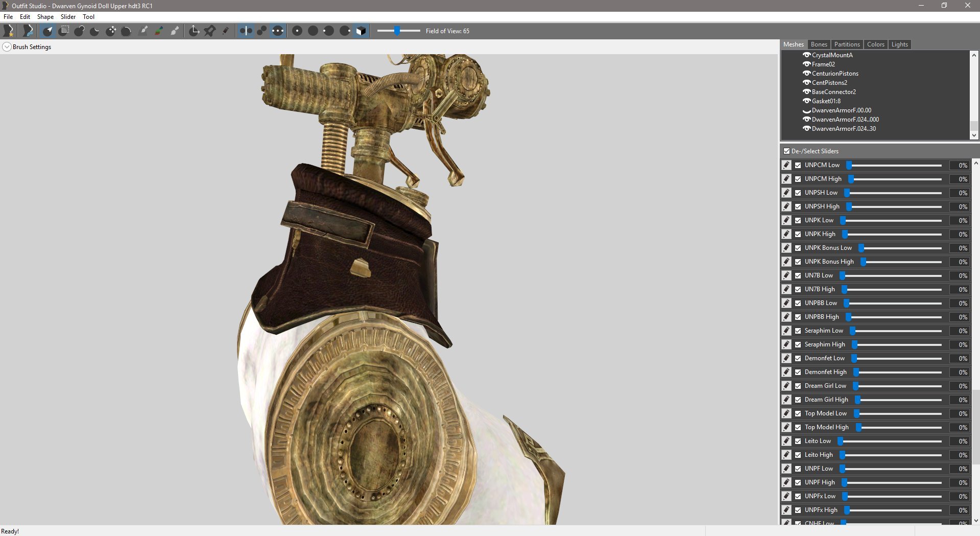Image resolution: width=980 pixels, height=536 pixels.
Task: Click the mesh list scroll-down arrow
Action: 974,135
